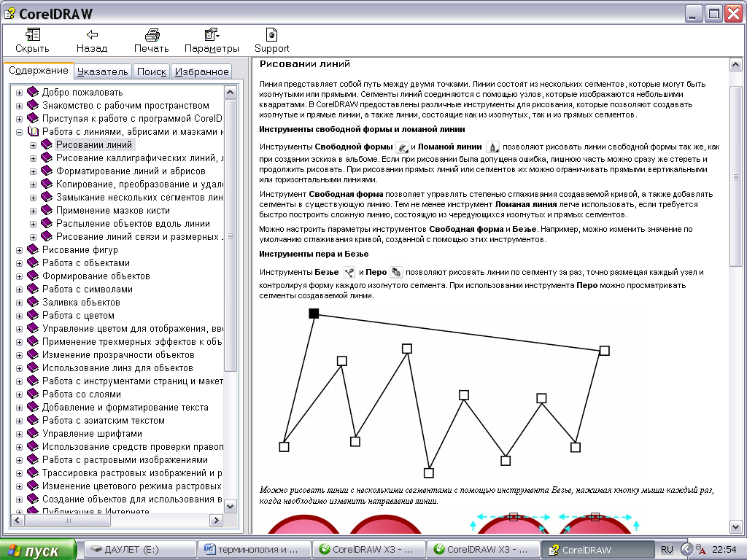Screen dimensions: 747x560
Task: Click the Support toolbar icon
Action: (x=271, y=34)
